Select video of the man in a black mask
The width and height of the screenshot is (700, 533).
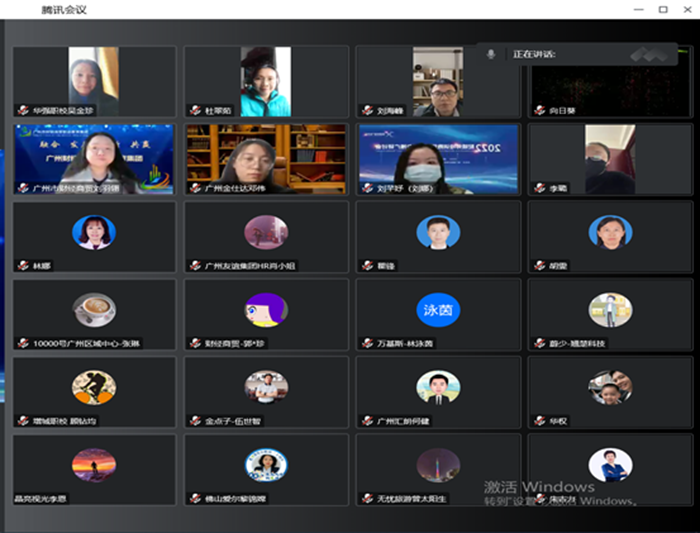pos(610,159)
